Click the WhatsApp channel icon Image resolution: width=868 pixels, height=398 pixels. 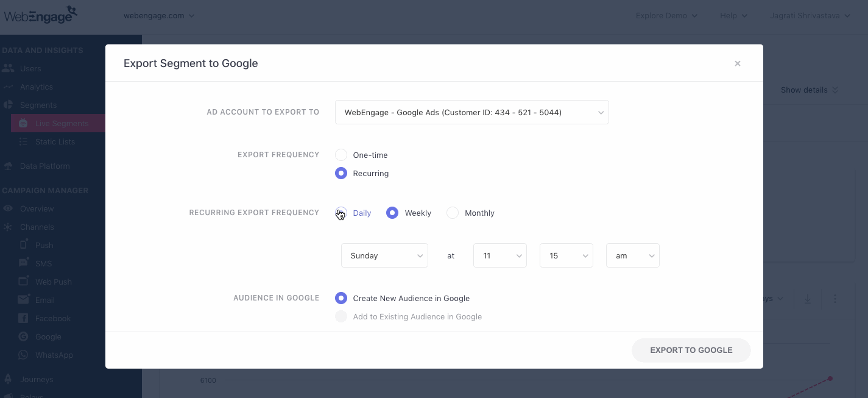point(23,355)
